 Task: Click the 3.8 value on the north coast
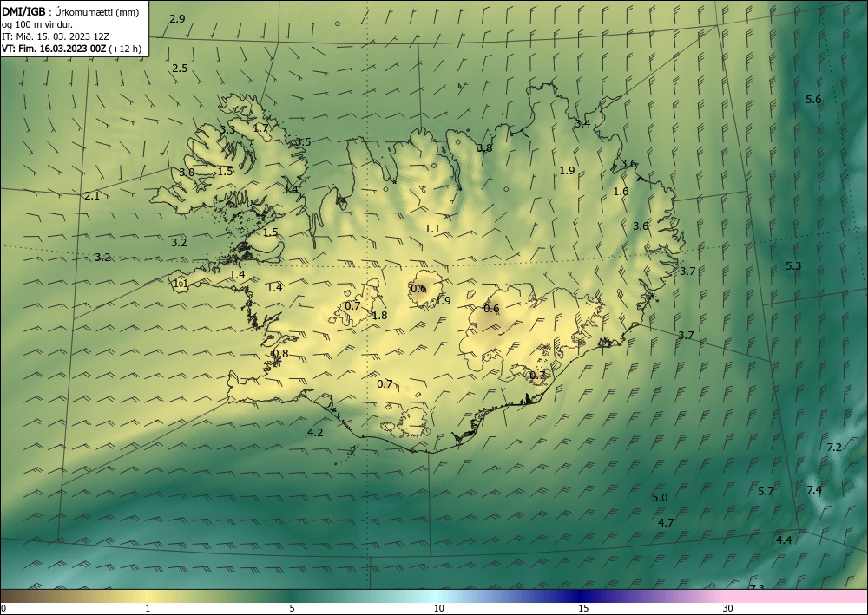[484, 148]
